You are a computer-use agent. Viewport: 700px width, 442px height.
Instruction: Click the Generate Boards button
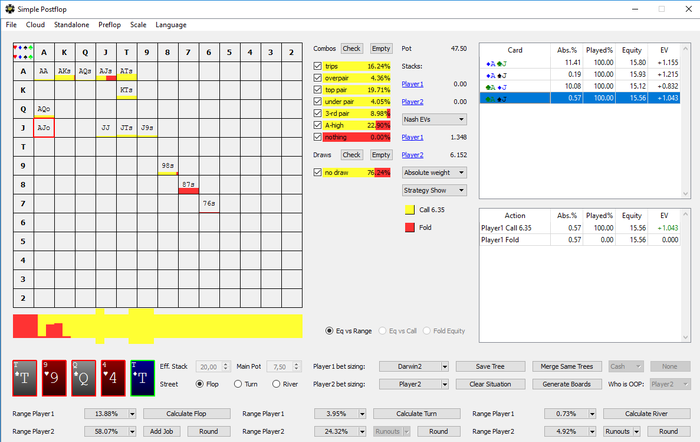567,384
